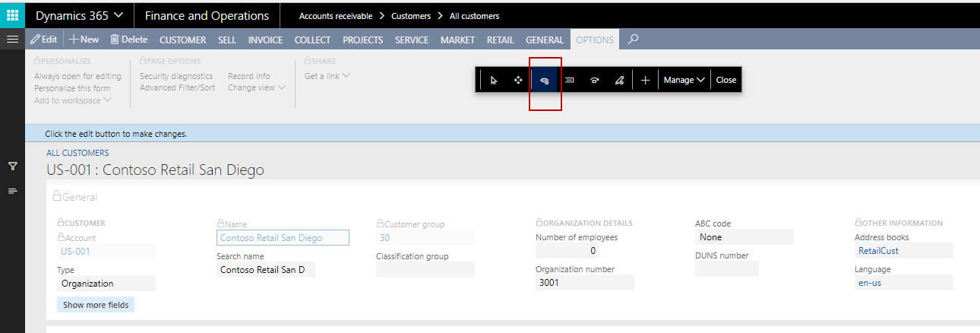Close the personalization toolbar
The image size is (980, 333).
click(x=726, y=80)
